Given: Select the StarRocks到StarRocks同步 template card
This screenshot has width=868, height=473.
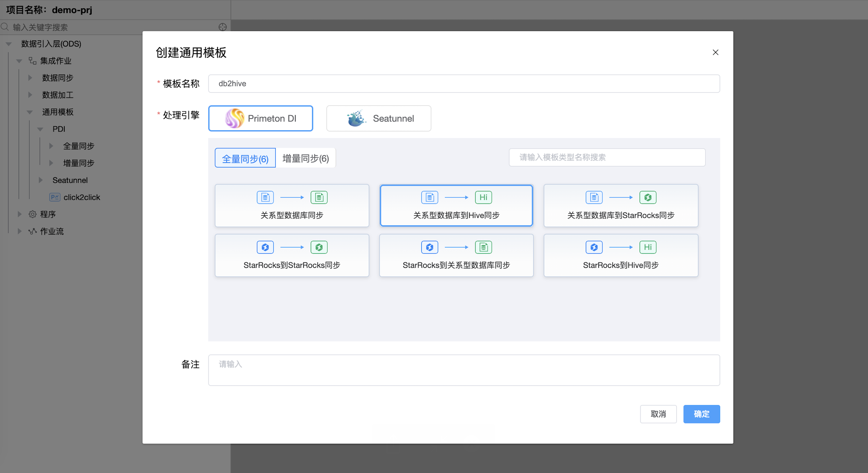Looking at the screenshot, I should point(292,255).
